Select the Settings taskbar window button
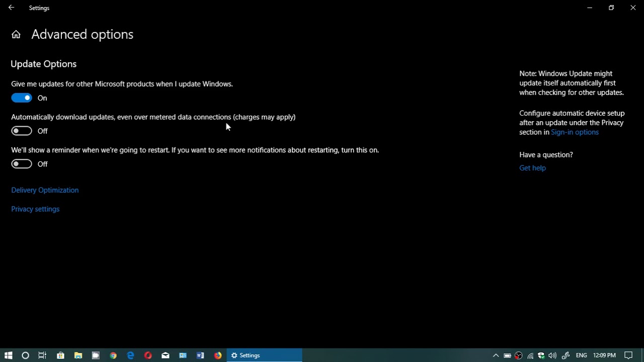This screenshot has height=362, width=644. pyautogui.click(x=264, y=355)
